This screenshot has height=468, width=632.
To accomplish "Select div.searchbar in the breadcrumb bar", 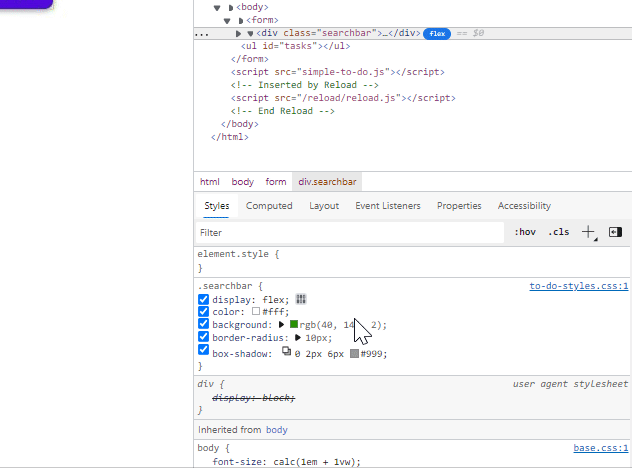I will (327, 182).
